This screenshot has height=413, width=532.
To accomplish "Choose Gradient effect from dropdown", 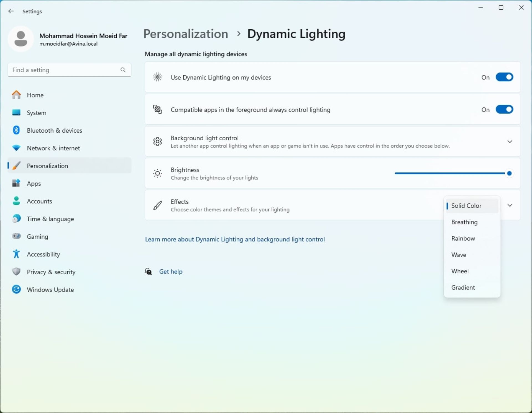I will (472, 287).
